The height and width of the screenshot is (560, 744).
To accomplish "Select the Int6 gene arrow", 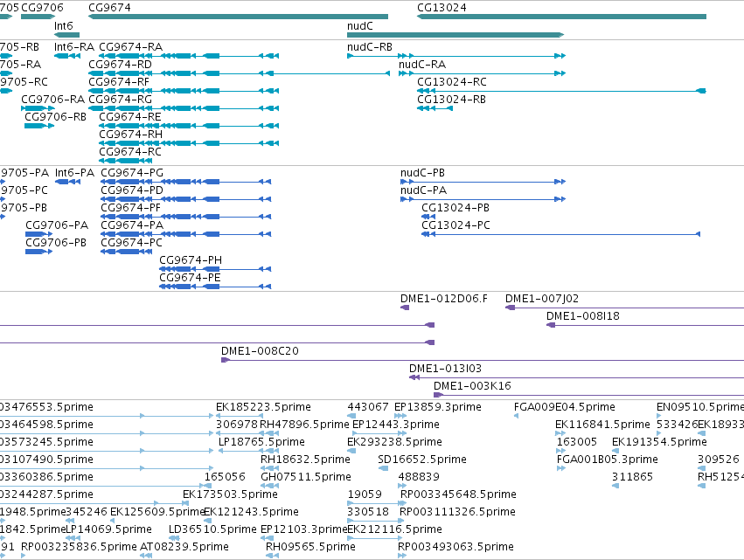I will (x=67, y=35).
